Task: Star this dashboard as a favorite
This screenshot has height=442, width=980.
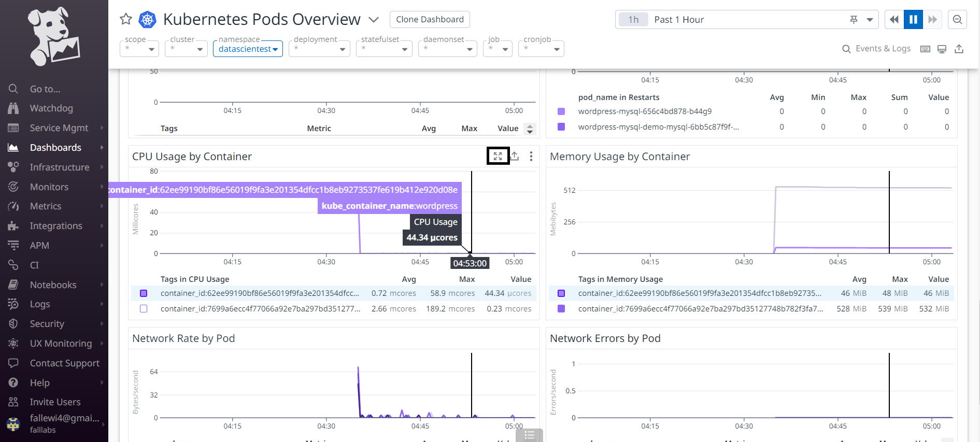Action: click(x=126, y=19)
